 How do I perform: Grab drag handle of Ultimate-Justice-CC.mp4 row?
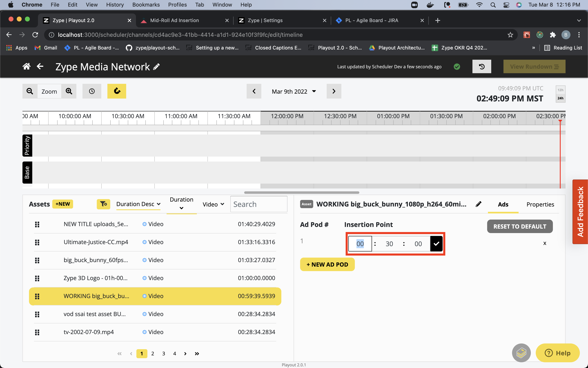click(x=37, y=242)
